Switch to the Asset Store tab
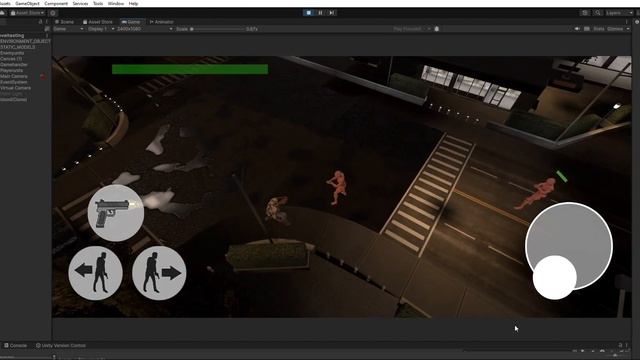Screen dimensions: 640x360 [x=98, y=22]
